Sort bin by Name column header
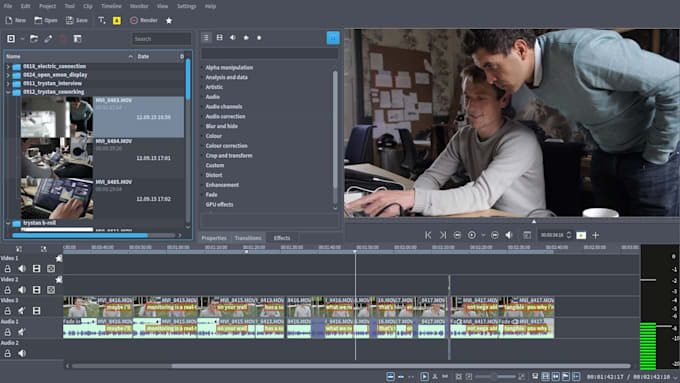 [69, 56]
